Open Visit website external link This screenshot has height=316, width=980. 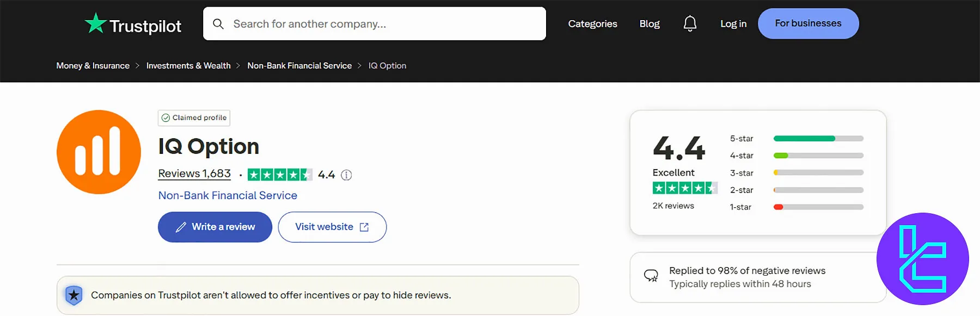(332, 227)
